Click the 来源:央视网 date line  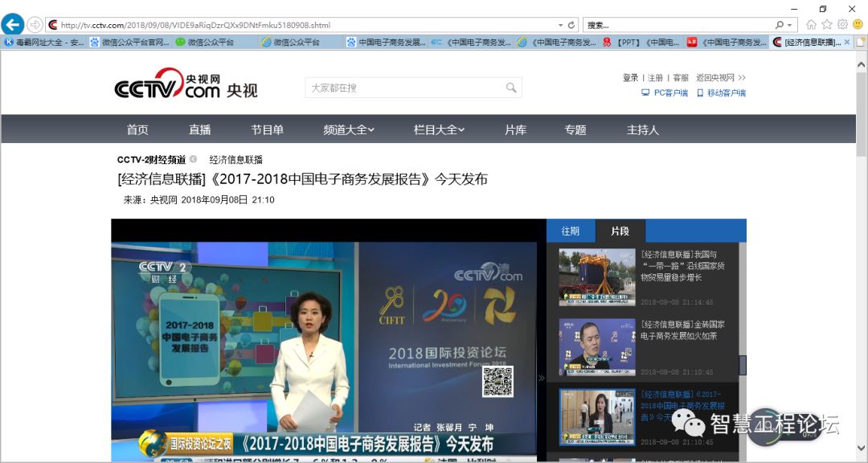pos(199,200)
